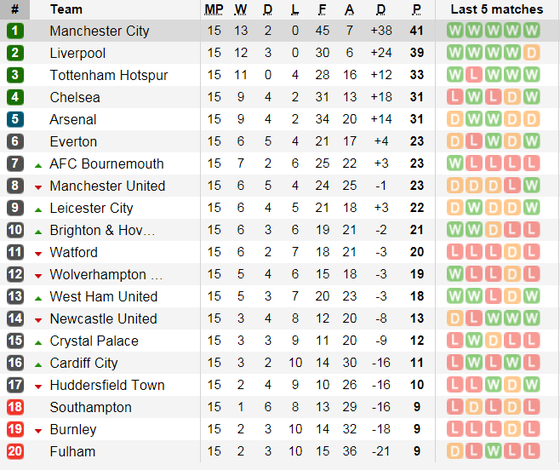The width and height of the screenshot is (560, 470).
Task: Click Fulham's green win result badge
Action: [x=493, y=451]
